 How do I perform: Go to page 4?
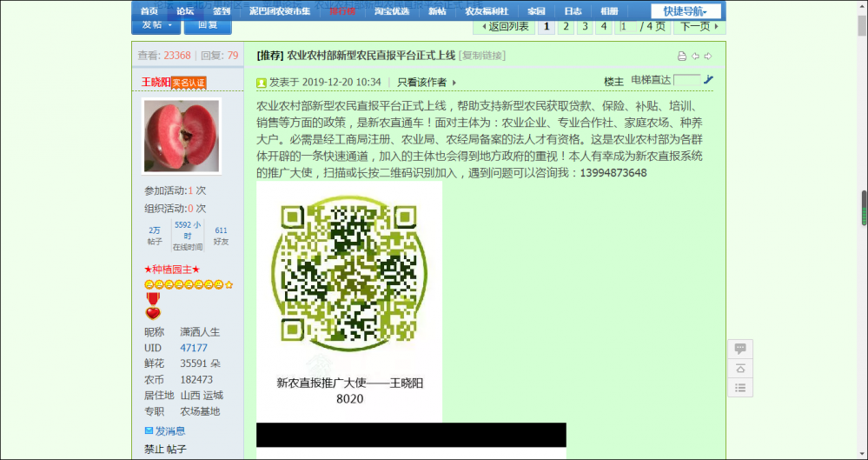603,27
